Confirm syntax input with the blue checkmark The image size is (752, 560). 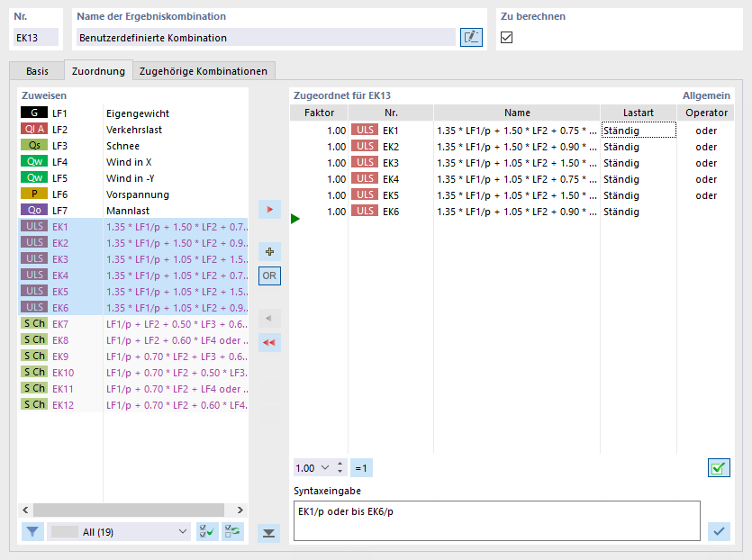coord(719,531)
